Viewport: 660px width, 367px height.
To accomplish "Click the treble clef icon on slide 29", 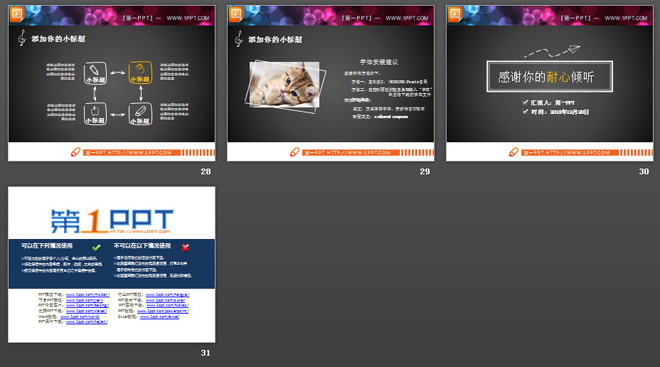I will [239, 39].
